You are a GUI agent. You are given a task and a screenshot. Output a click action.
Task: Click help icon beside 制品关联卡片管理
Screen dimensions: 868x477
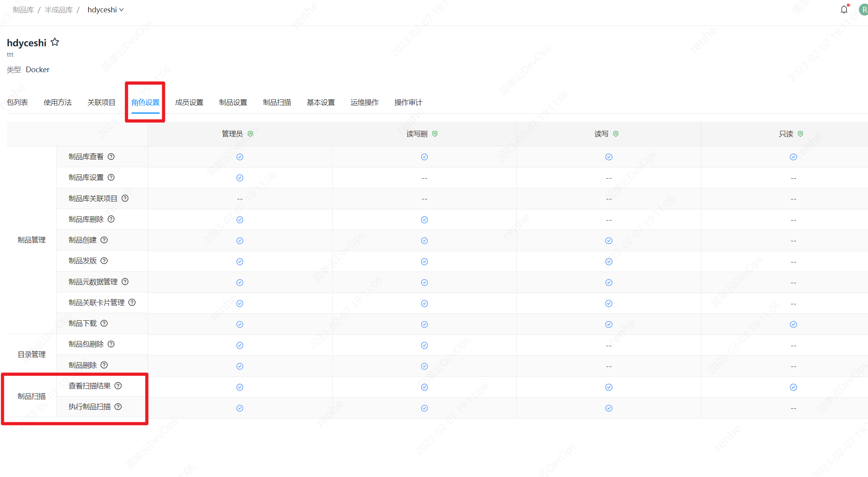(132, 302)
